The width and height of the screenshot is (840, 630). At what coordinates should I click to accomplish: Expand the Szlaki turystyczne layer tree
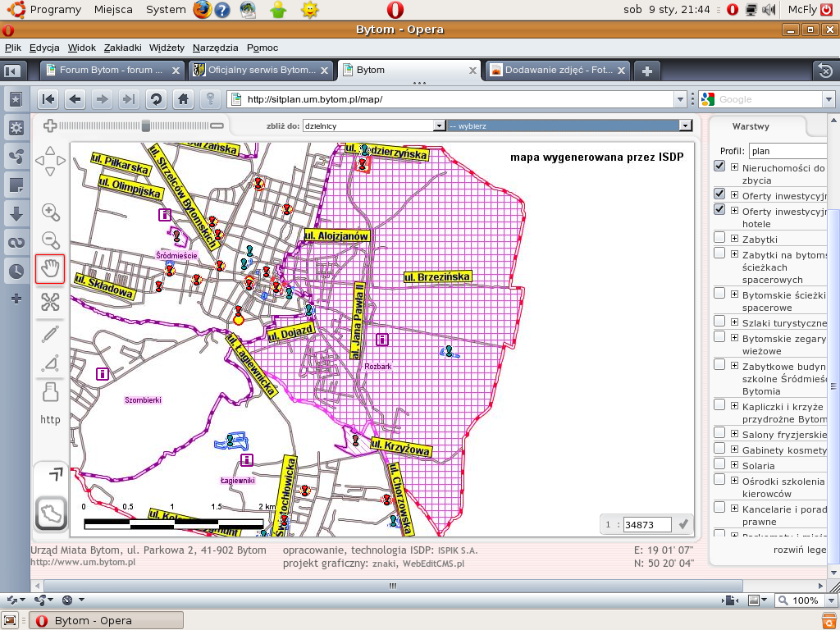pos(734,322)
